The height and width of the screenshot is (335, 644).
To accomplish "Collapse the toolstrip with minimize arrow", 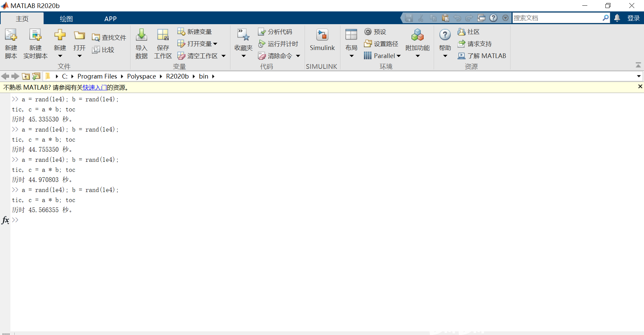I will click(x=638, y=65).
